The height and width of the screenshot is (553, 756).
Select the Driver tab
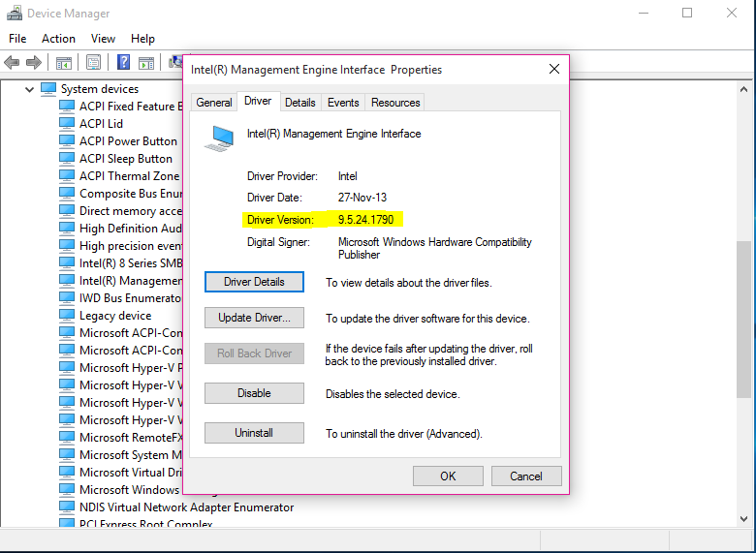(258, 101)
